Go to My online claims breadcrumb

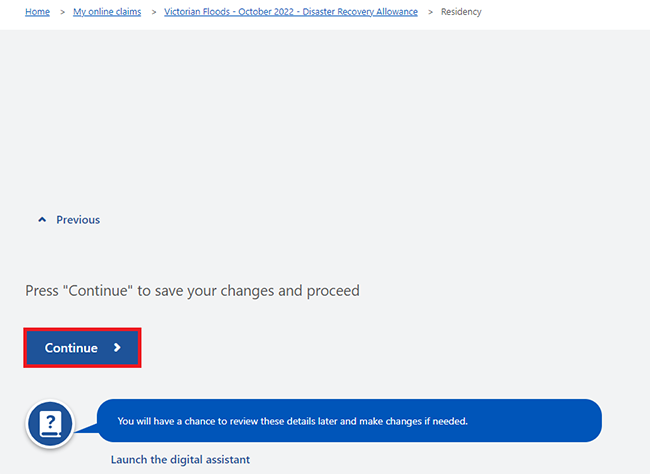[x=107, y=12]
